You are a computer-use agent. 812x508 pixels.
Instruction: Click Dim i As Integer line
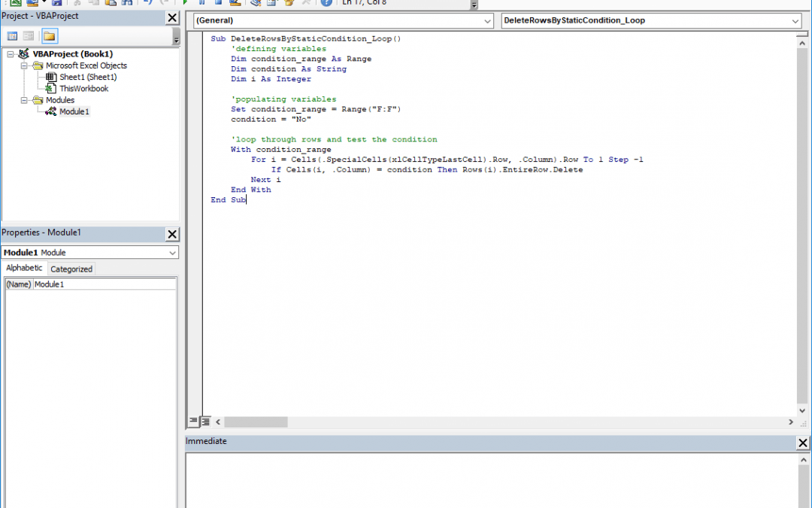coord(271,79)
